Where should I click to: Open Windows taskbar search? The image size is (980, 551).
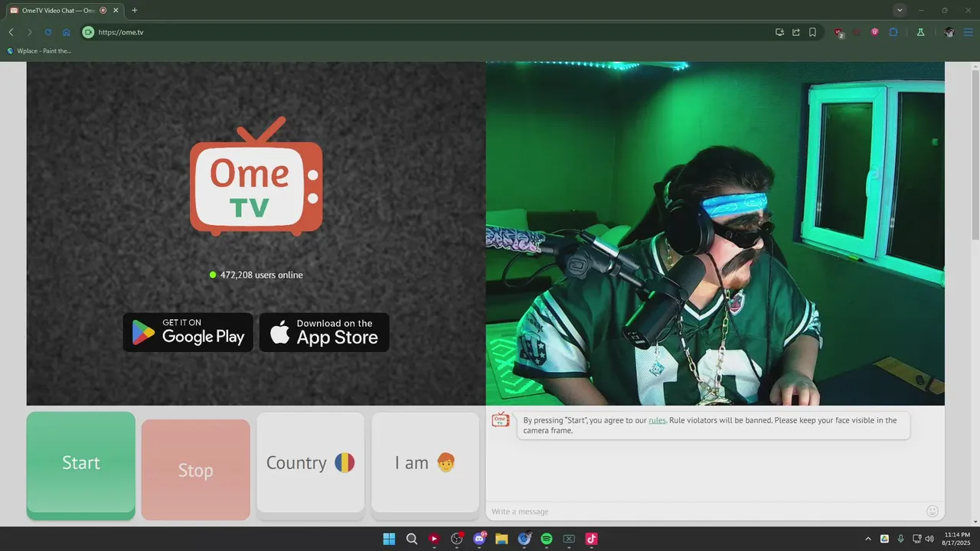point(411,539)
